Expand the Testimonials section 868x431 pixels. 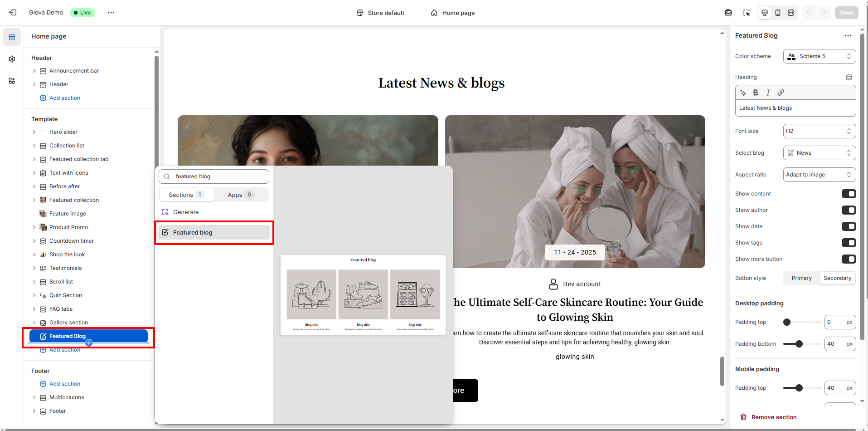[34, 268]
